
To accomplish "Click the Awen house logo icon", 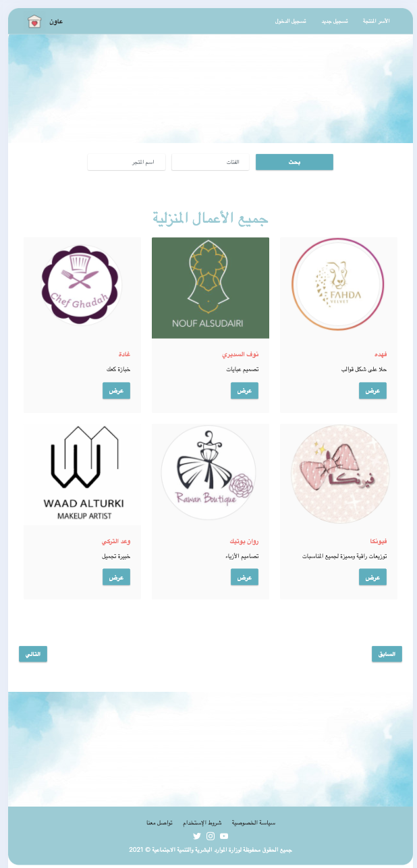I will pos(34,22).
